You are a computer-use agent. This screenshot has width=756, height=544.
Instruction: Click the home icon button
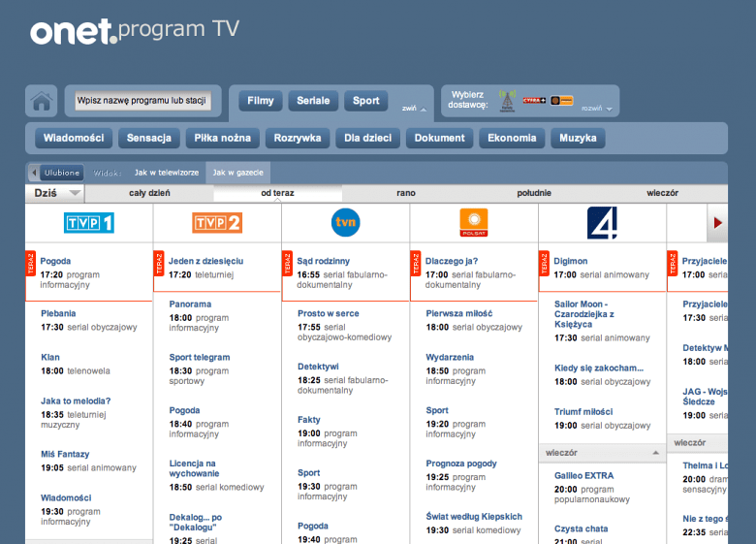click(x=42, y=101)
